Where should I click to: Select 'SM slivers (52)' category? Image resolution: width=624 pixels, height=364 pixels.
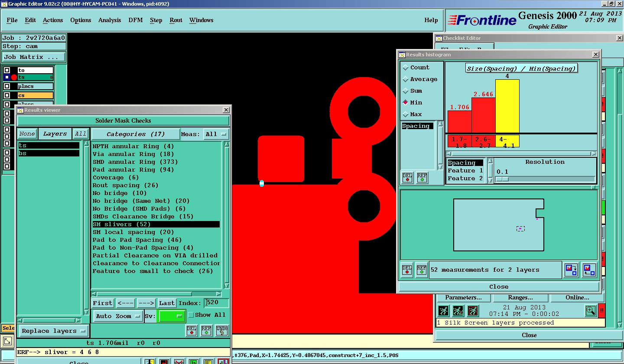156,224
